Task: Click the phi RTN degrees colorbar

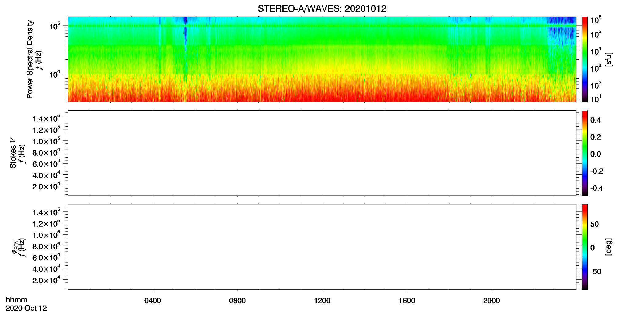Action: point(585,247)
